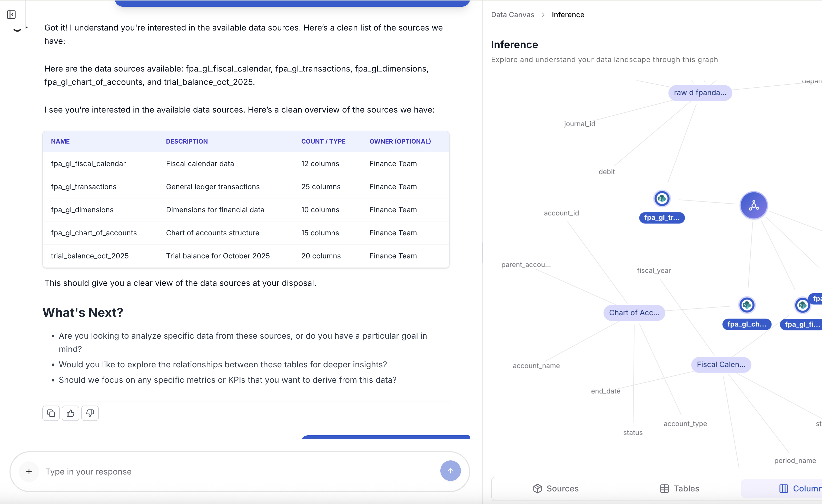The width and height of the screenshot is (822, 504).
Task: Click the plus attachment icon in the input box
Action: click(29, 471)
